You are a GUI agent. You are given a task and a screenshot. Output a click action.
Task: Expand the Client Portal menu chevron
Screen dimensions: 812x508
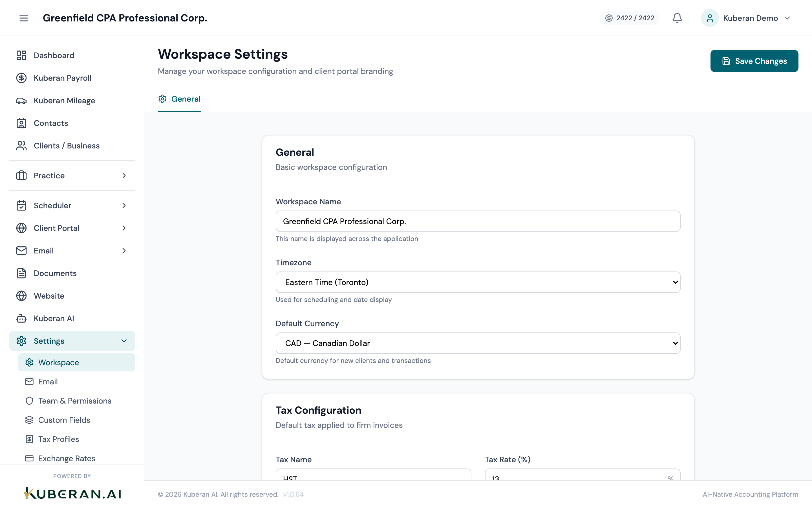124,228
